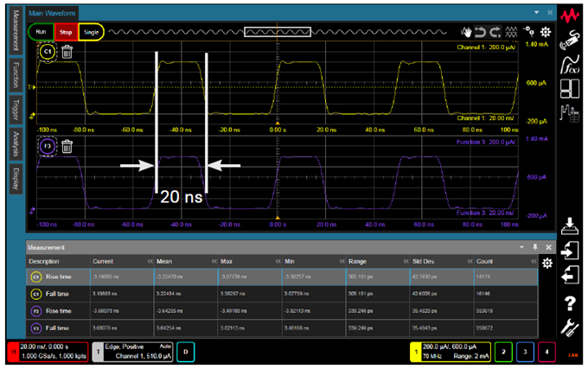
Task: Collapse the Count column
Action: point(534,261)
